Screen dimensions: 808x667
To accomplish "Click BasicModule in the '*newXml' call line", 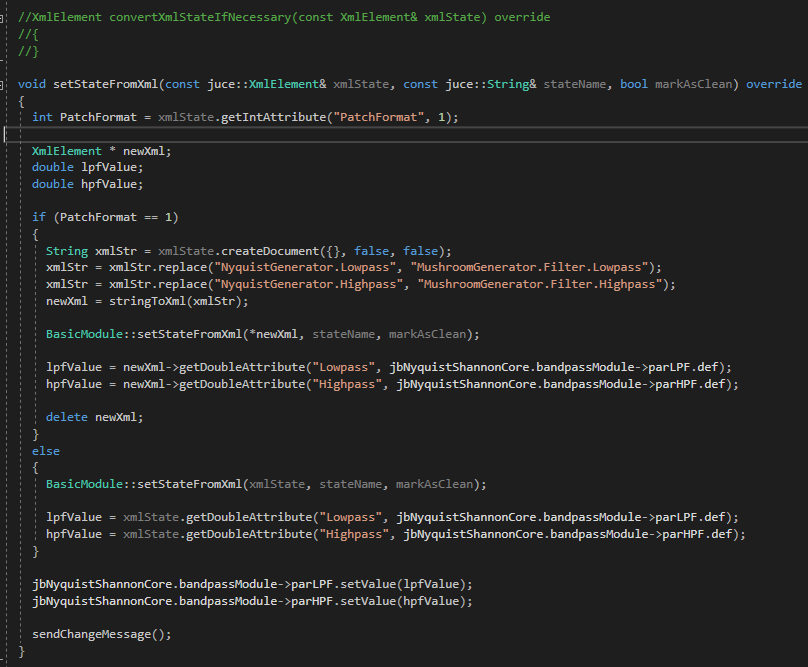I will [x=85, y=334].
